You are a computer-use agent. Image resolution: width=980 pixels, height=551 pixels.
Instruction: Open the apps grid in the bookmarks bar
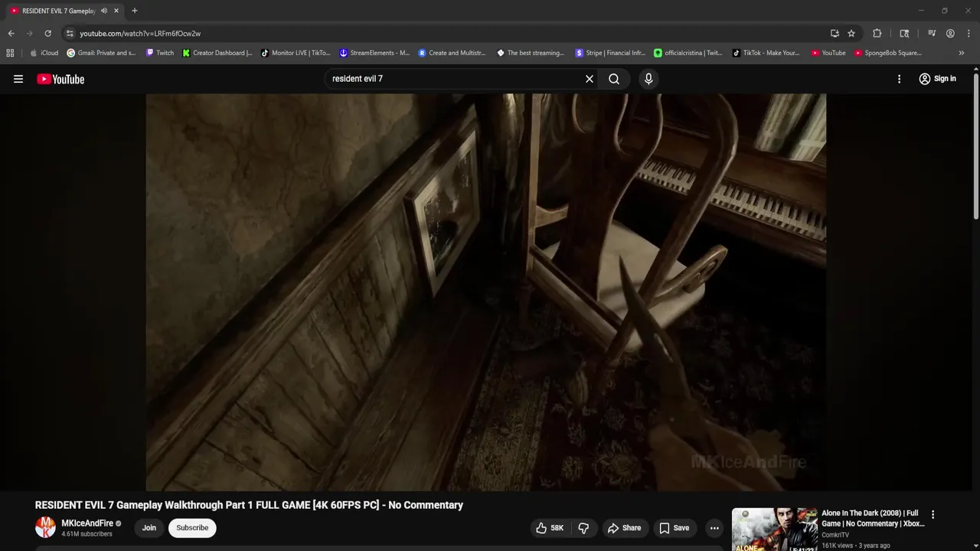[10, 53]
